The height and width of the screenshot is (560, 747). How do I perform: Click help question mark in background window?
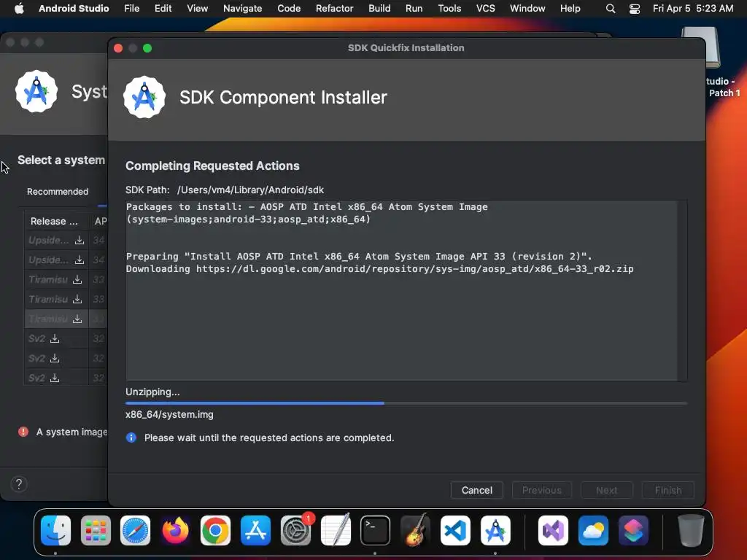tap(18, 484)
